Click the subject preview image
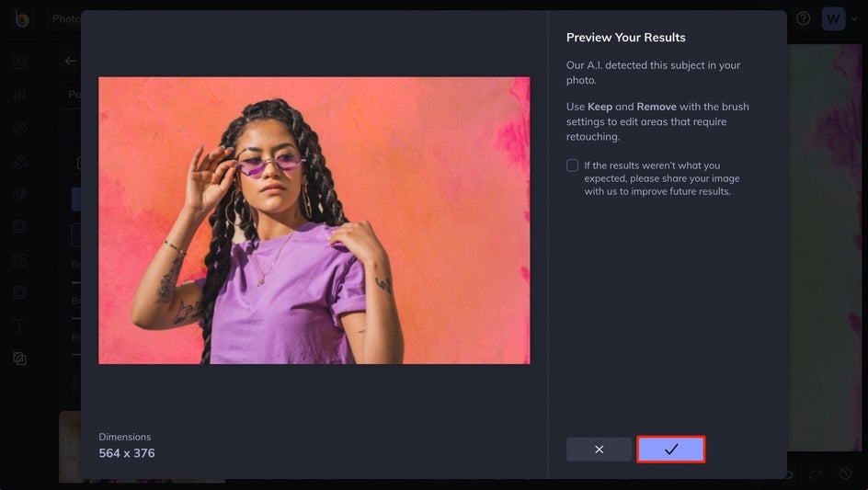Image resolution: width=868 pixels, height=490 pixels. point(314,221)
